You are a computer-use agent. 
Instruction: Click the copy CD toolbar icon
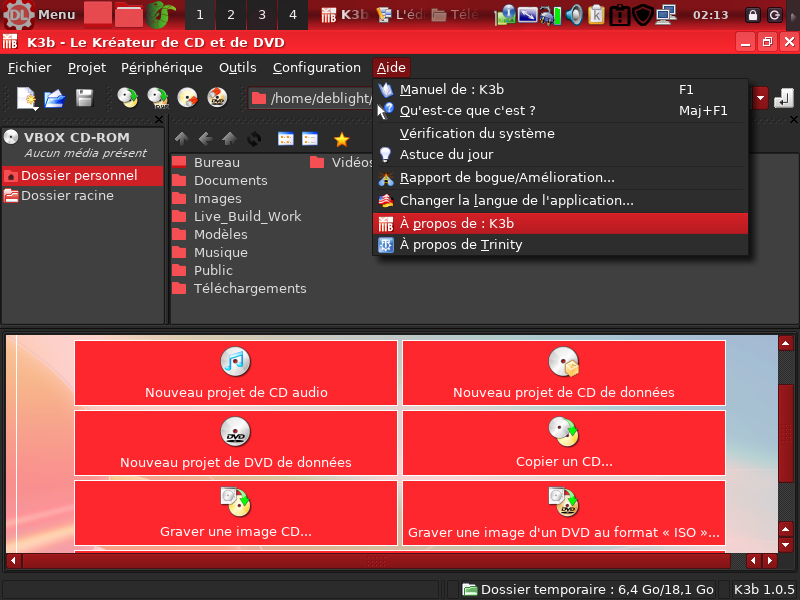pos(127,98)
